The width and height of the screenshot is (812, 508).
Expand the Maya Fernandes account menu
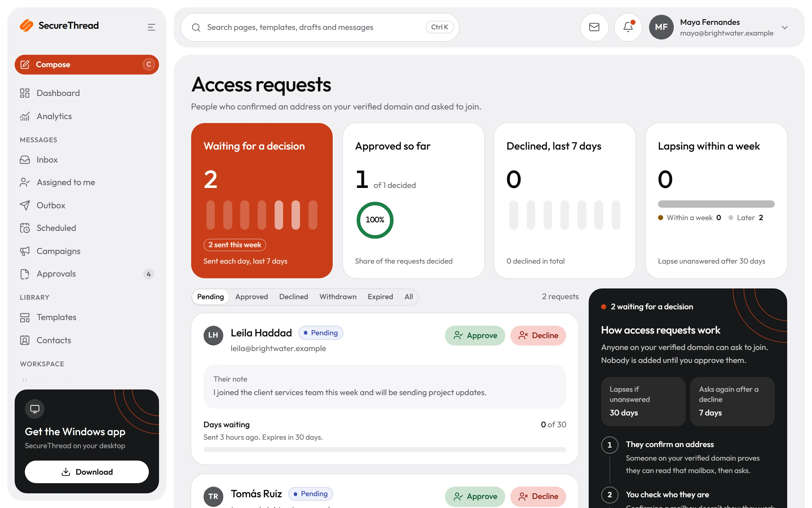click(784, 27)
